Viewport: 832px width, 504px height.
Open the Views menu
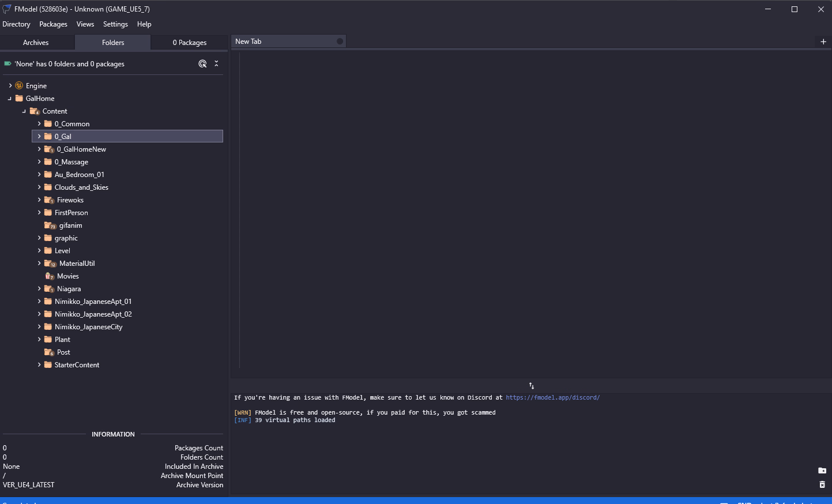tap(85, 24)
